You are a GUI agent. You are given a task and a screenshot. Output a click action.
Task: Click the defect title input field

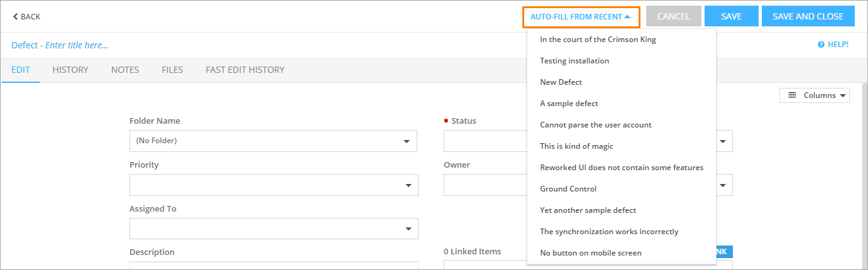point(77,45)
